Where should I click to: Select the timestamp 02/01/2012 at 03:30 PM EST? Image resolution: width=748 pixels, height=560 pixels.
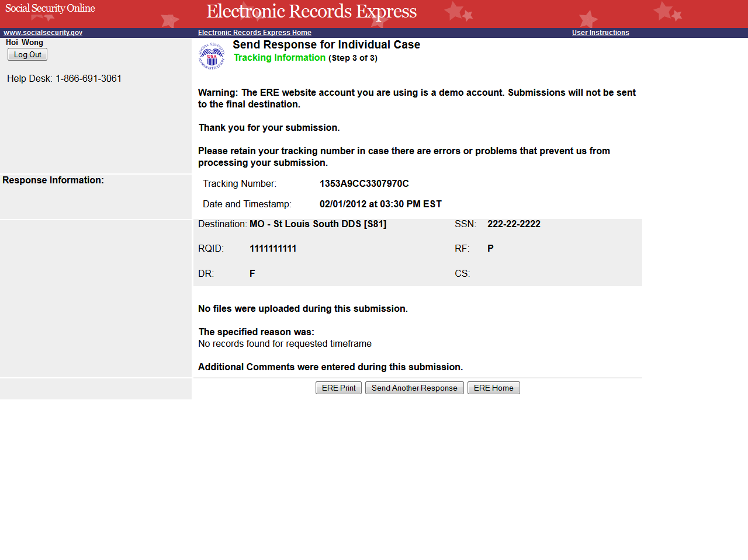click(x=380, y=204)
